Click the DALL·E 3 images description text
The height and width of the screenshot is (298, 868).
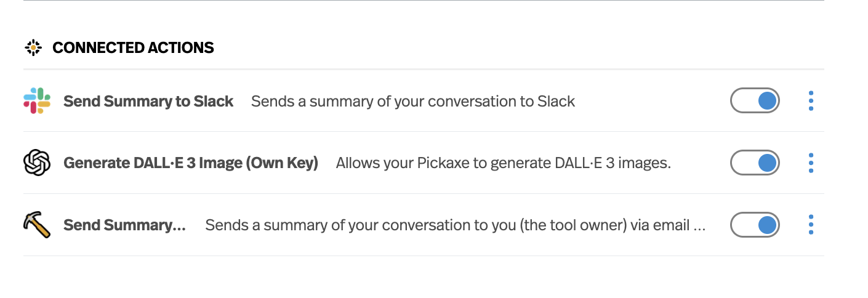coord(502,163)
